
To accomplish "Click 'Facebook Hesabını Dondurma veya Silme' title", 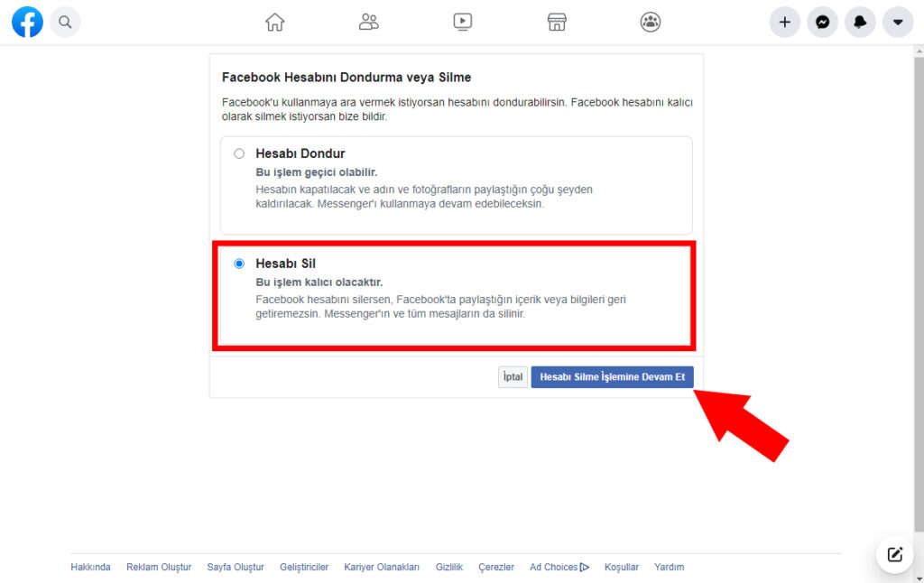I will pyautogui.click(x=346, y=78).
